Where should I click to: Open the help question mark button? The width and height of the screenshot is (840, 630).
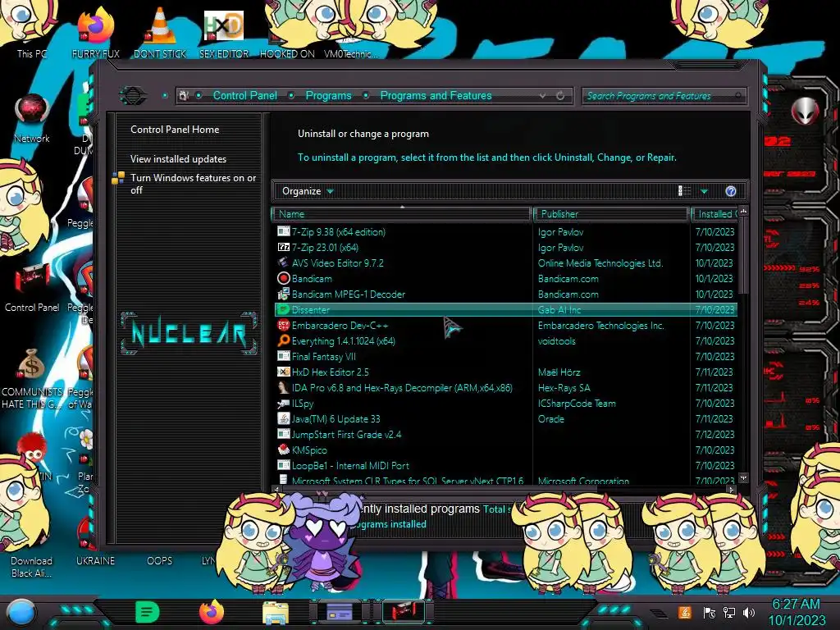point(731,191)
